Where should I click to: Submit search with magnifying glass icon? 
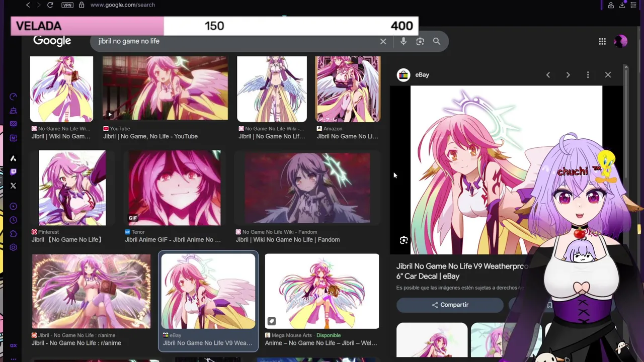point(437,41)
